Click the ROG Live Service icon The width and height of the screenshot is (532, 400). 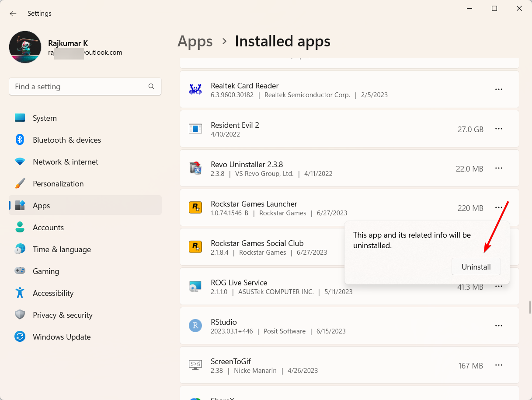195,286
